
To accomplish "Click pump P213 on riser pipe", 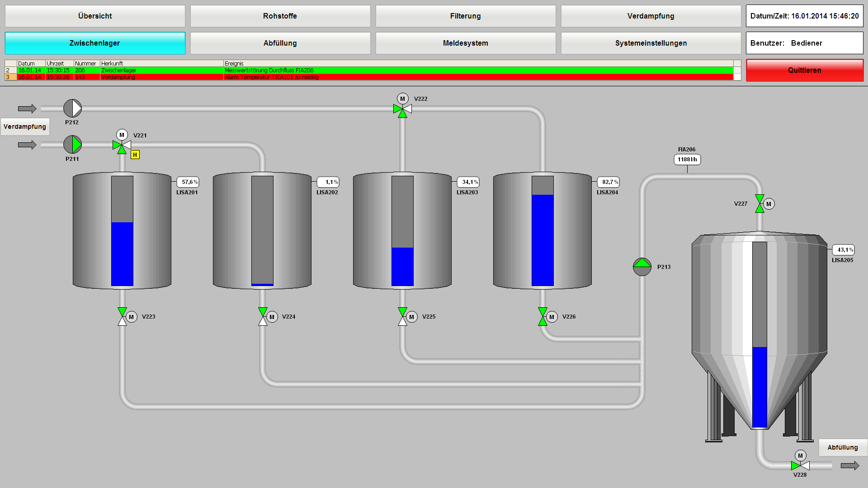I will click(x=642, y=267).
